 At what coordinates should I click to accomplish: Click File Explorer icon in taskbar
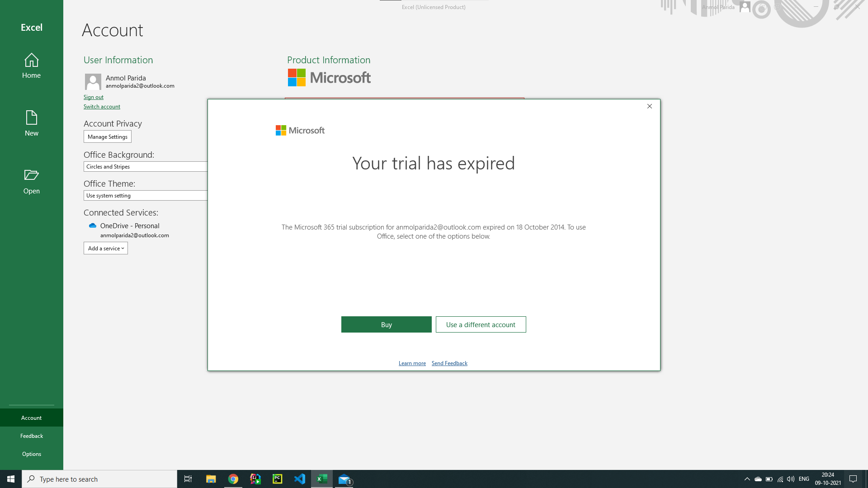point(210,479)
